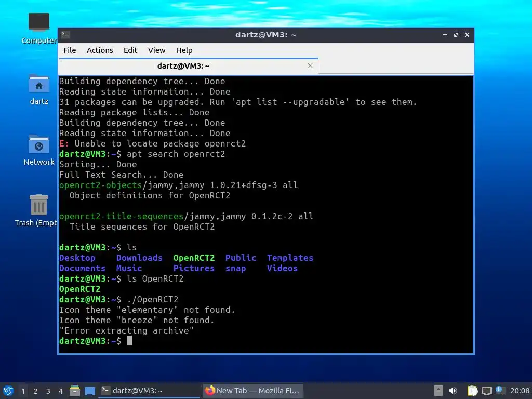This screenshot has height=399, width=532.
Task: Click 'Documents' in the ls output
Action: click(x=83, y=269)
